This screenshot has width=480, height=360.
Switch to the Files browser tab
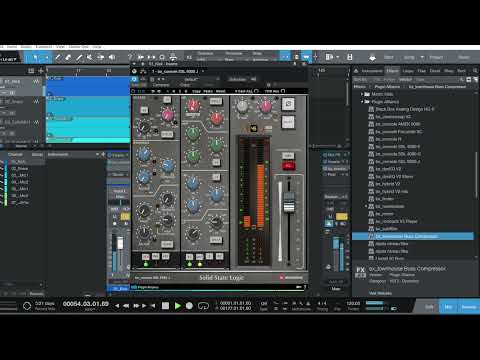point(422,71)
